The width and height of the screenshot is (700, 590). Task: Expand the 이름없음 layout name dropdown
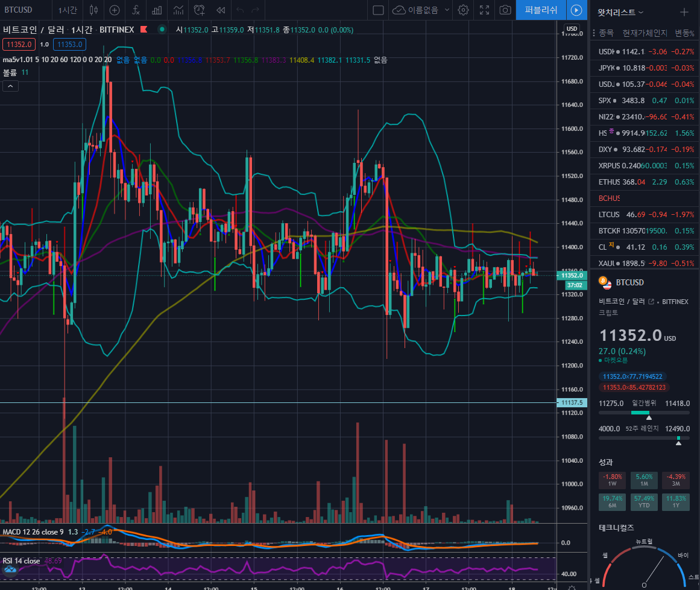(x=447, y=10)
